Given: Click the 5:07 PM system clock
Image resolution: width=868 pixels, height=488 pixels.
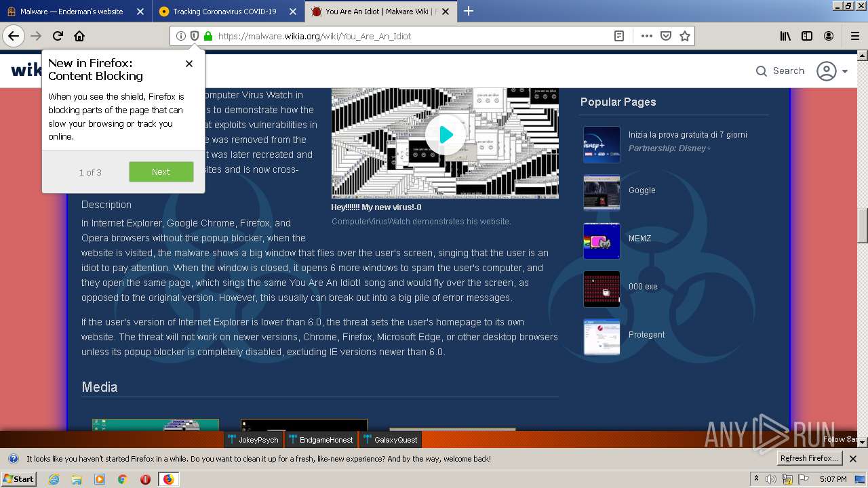Looking at the screenshot, I should coord(833,479).
